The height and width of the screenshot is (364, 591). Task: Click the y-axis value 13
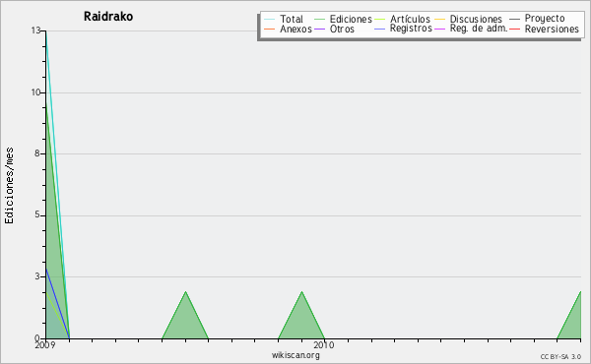(35, 30)
